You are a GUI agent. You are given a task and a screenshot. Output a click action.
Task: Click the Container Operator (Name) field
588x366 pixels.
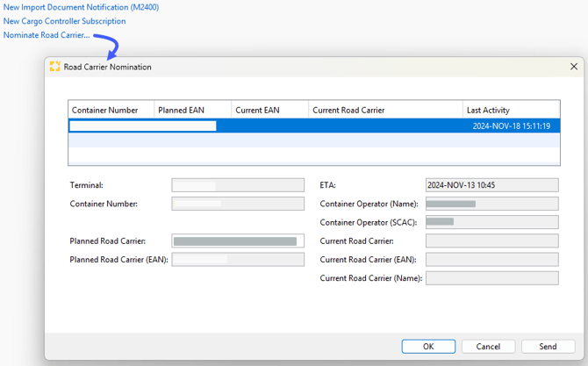pyautogui.click(x=491, y=204)
